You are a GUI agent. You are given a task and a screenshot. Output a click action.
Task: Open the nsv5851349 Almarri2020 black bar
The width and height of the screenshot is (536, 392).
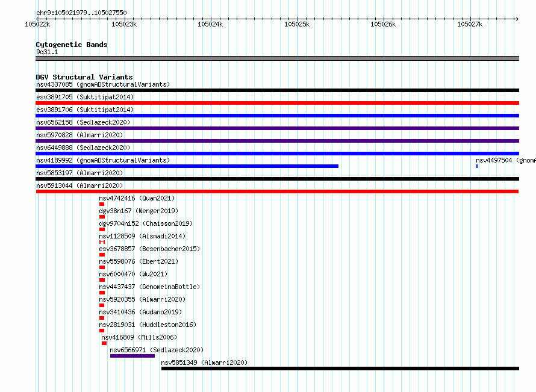(340, 369)
